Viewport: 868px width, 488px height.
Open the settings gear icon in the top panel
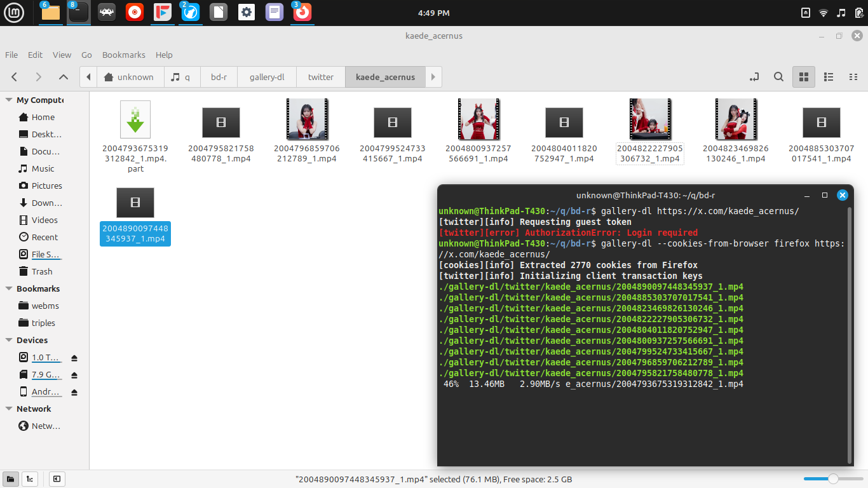click(247, 12)
